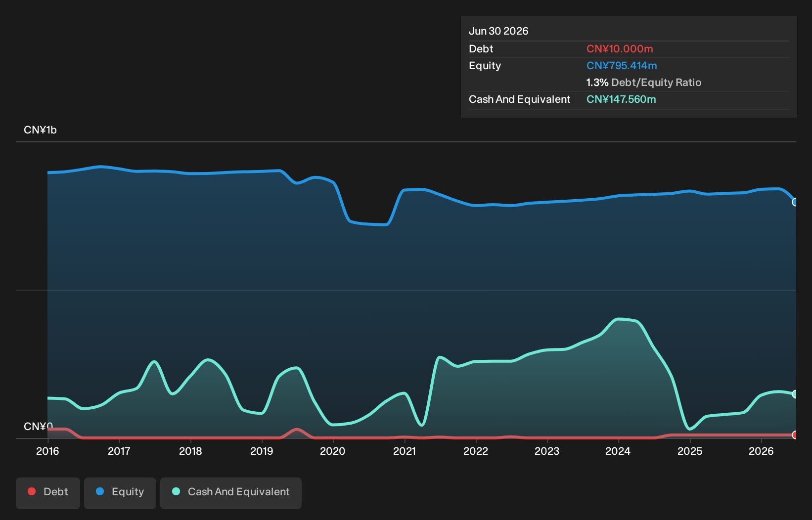This screenshot has width=812, height=520.
Task: Click the Equity row label in tooltip
Action: pos(485,66)
